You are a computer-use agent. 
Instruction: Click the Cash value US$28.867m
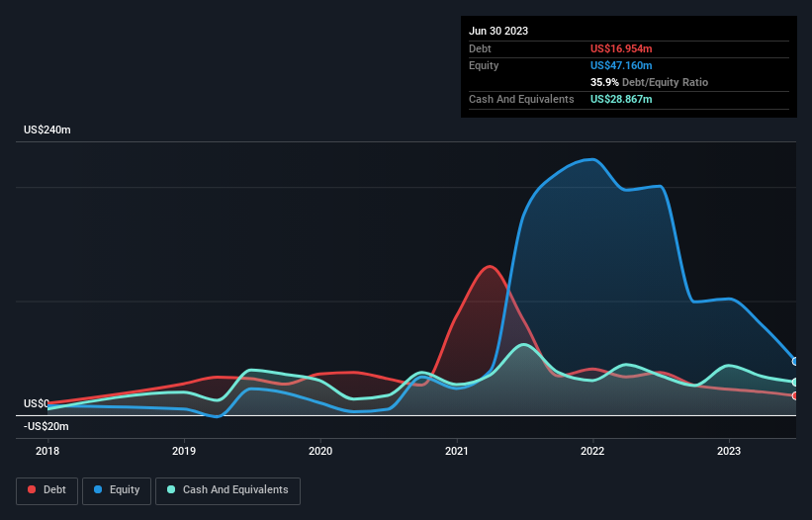coord(621,99)
